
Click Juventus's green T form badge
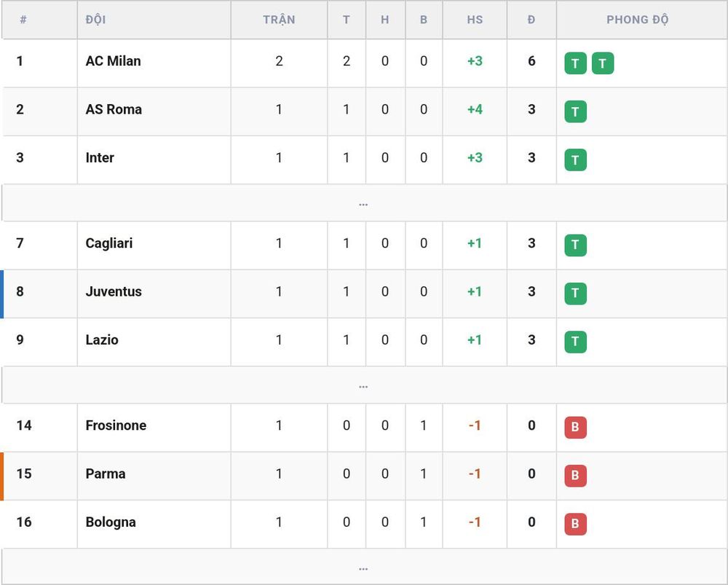[x=575, y=294]
